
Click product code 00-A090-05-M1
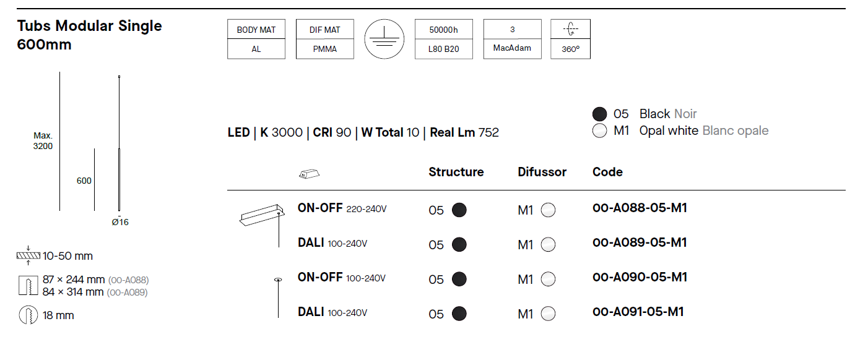tap(640, 277)
